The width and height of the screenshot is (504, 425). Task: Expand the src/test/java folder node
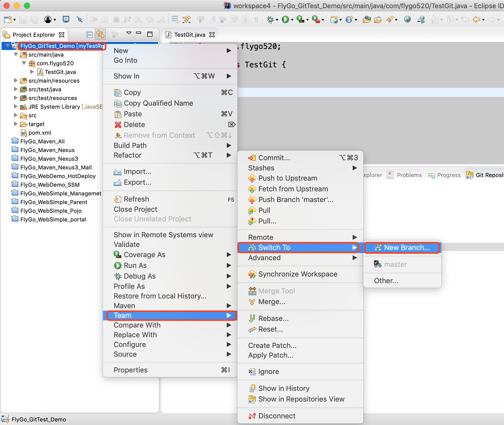(16, 89)
